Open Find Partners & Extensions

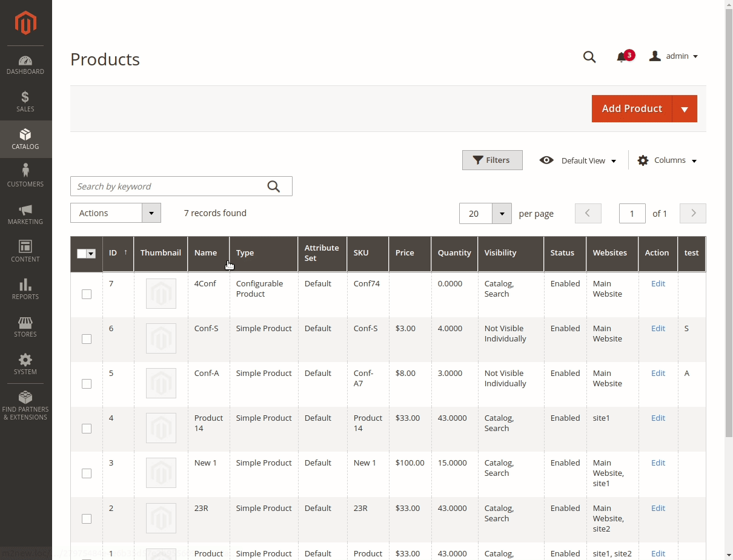click(25, 406)
